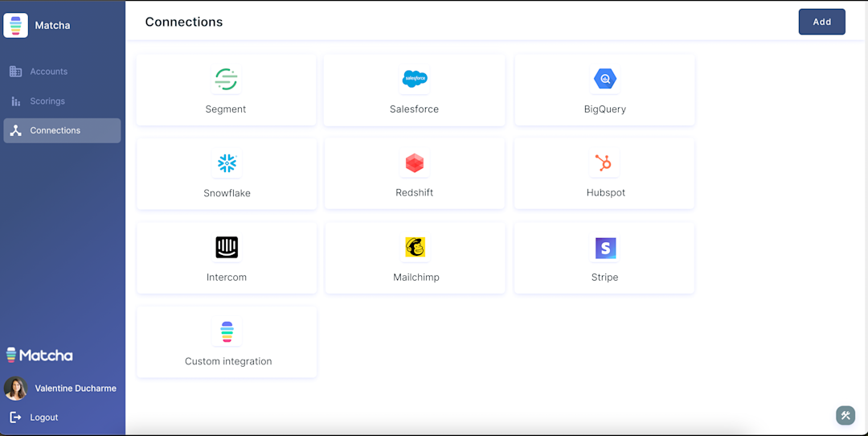
Task: Click the Scorings bar chart icon
Action: pyautogui.click(x=15, y=101)
